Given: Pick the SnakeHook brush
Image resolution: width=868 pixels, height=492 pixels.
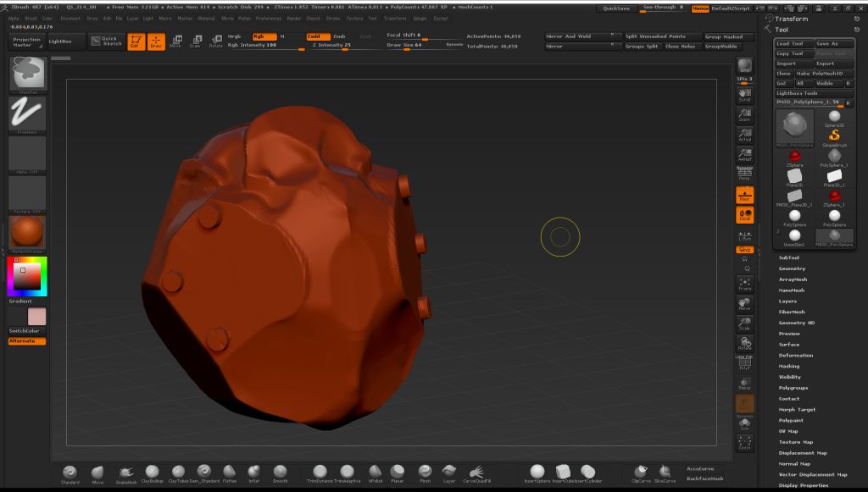Looking at the screenshot, I should (126, 472).
